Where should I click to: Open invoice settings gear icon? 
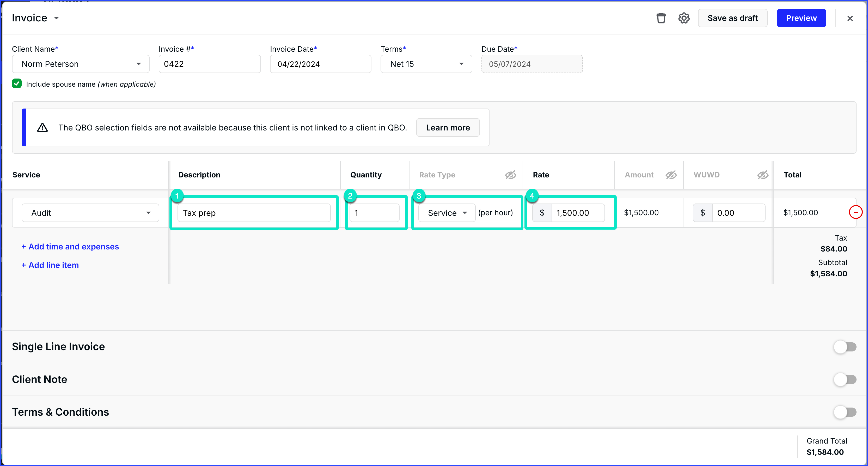[x=684, y=18]
